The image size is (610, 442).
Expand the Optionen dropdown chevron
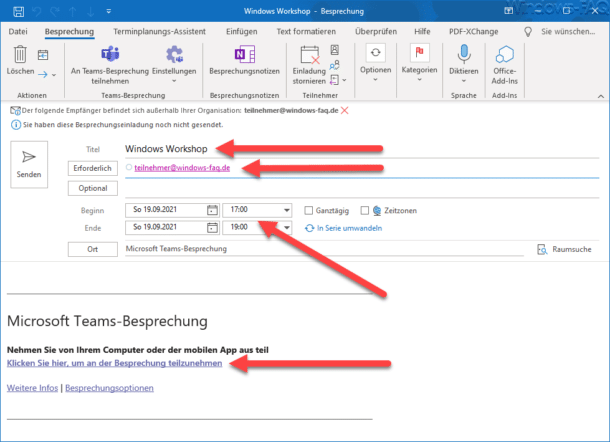pyautogui.click(x=375, y=80)
